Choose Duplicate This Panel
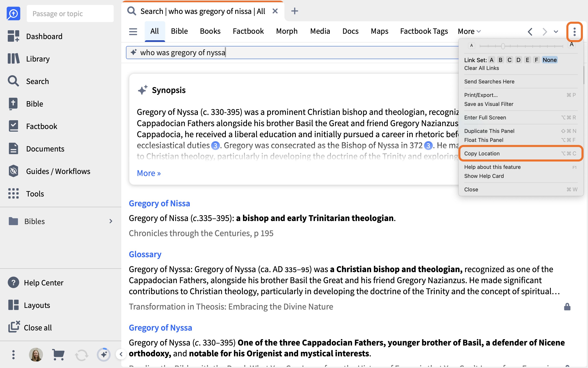588x368 pixels. (520, 131)
